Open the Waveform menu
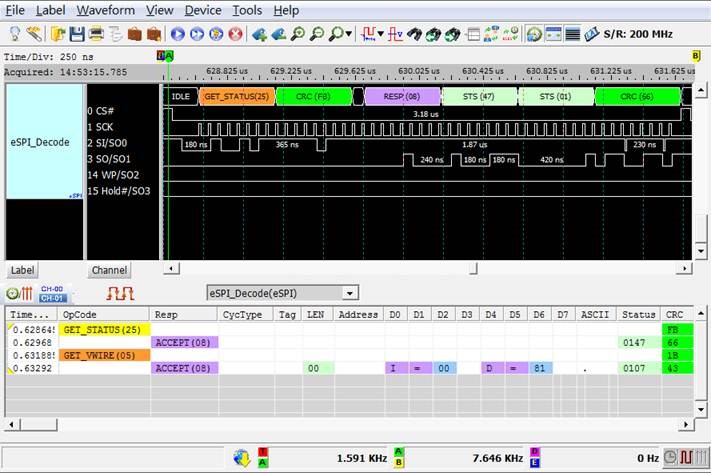The width and height of the screenshot is (711, 473). click(107, 10)
